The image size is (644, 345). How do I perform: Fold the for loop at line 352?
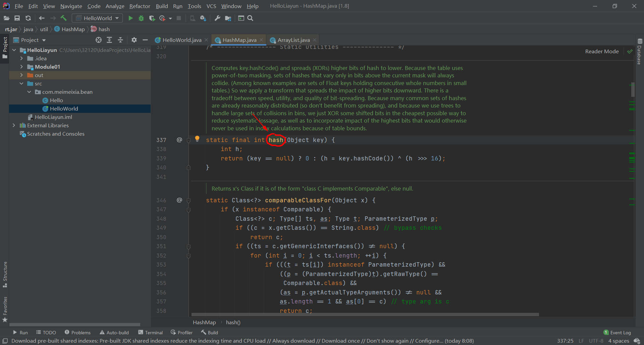[x=189, y=256]
